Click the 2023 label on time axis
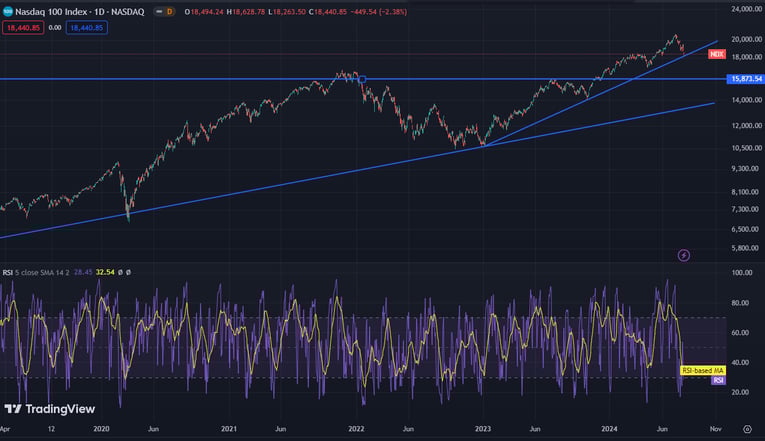The image size is (765, 441). pyautogui.click(x=483, y=429)
